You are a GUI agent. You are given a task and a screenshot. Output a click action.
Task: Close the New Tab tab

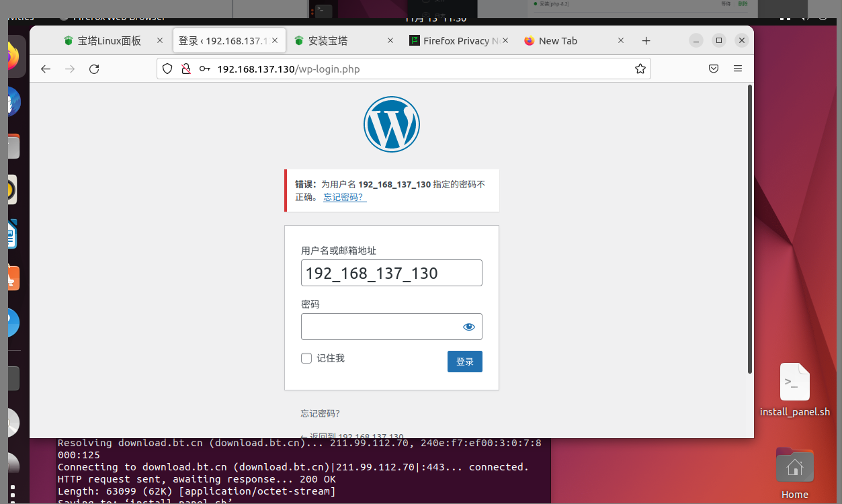coord(621,41)
